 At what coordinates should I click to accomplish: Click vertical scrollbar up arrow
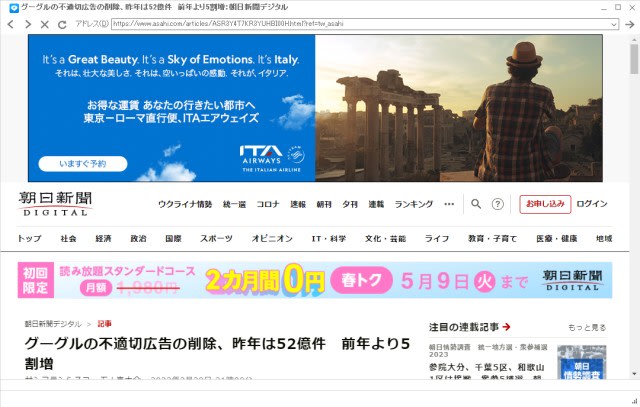tap(634, 39)
